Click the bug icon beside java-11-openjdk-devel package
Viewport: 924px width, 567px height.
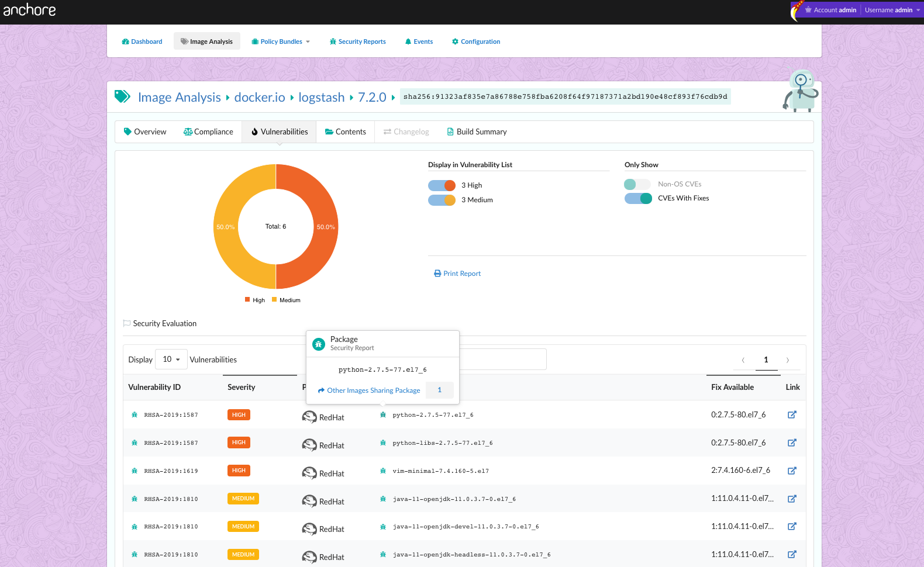point(383,527)
